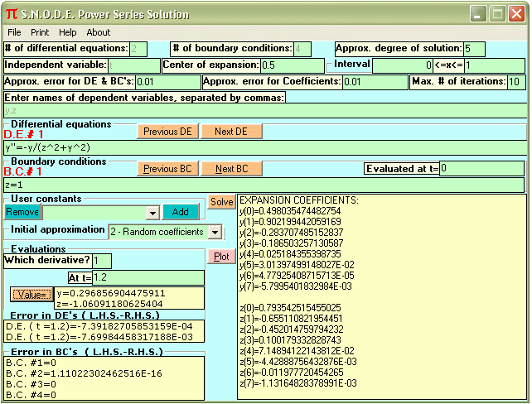
Task: Add a user constant
Action: click(180, 212)
